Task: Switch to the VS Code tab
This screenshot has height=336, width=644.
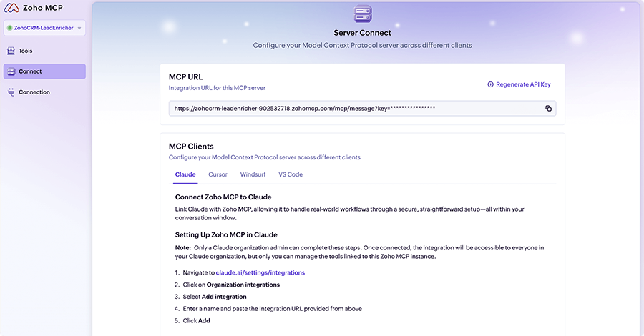Action: point(291,174)
